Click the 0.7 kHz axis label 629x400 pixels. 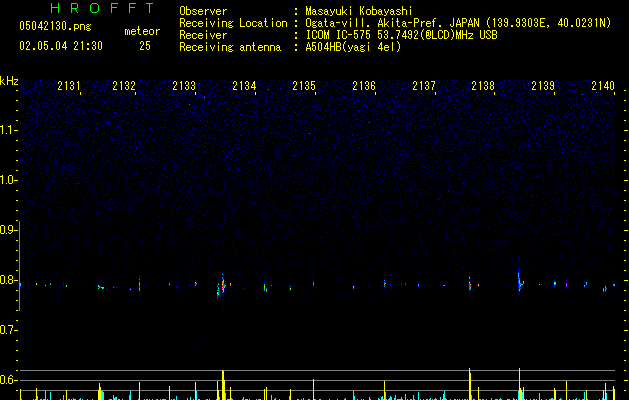8,330
